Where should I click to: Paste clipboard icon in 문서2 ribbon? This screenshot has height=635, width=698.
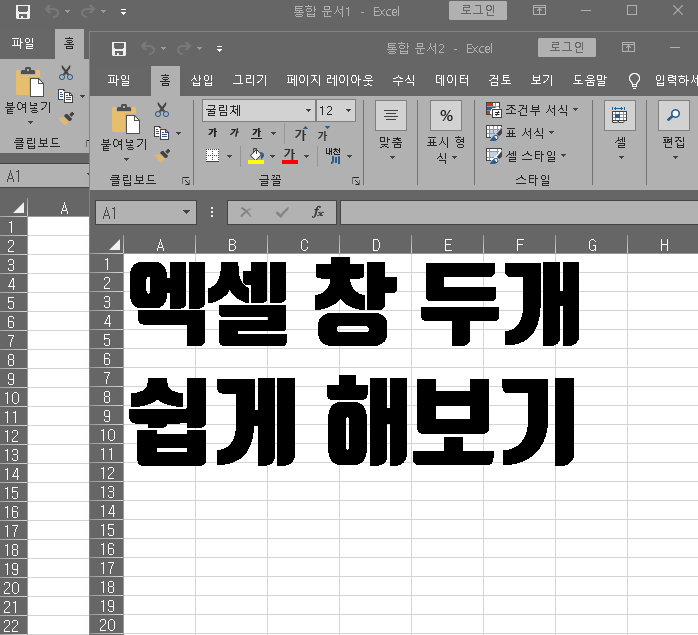[x=126, y=118]
